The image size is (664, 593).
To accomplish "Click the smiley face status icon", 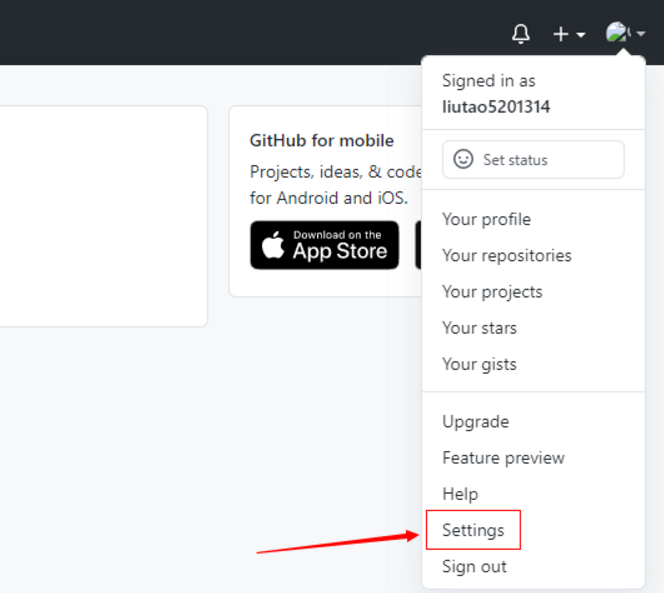I will click(463, 159).
